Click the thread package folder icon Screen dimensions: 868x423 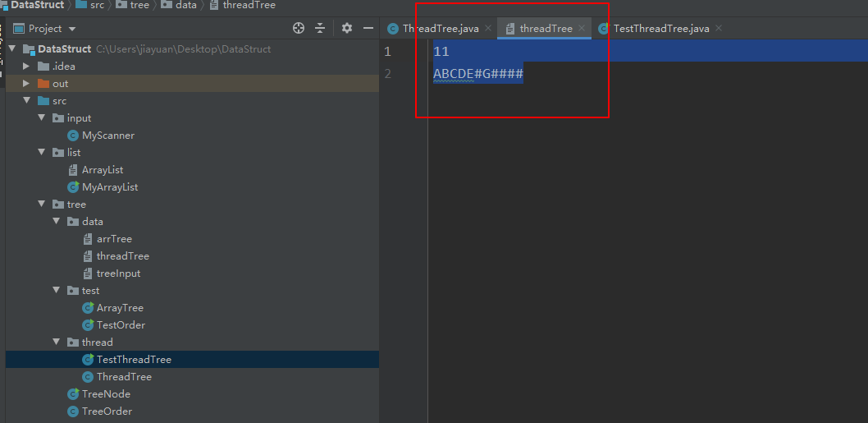coord(73,342)
